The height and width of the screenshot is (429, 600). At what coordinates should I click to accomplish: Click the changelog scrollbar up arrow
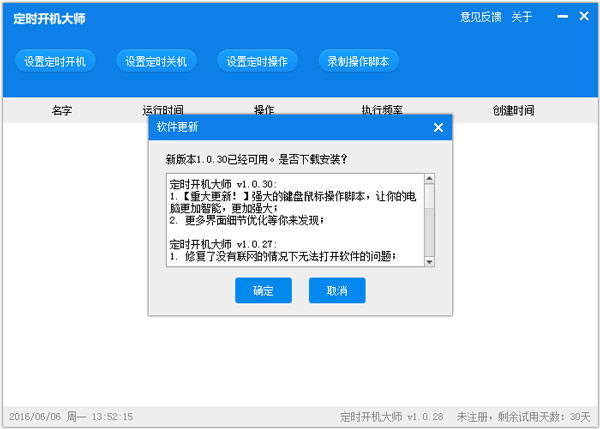pos(429,180)
